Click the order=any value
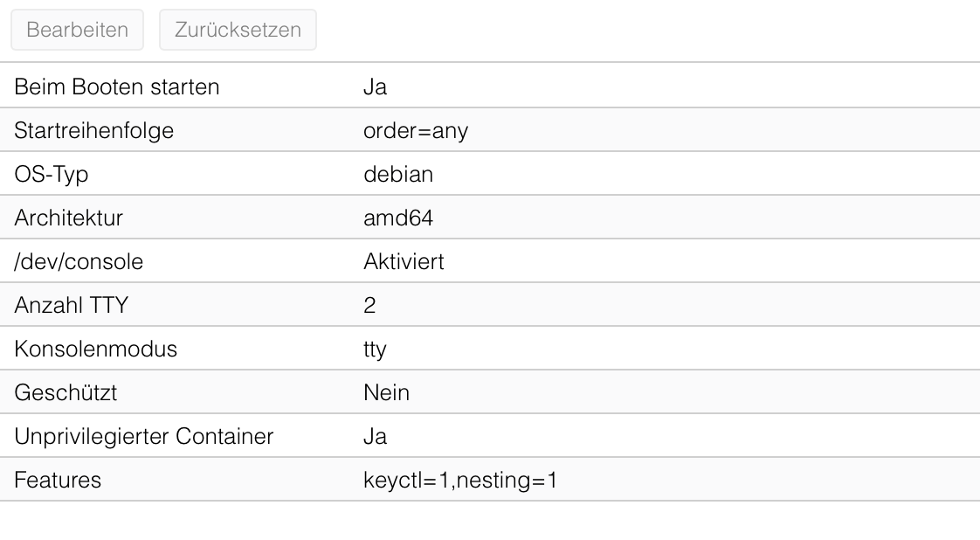Image resolution: width=980 pixels, height=540 pixels. coord(416,130)
